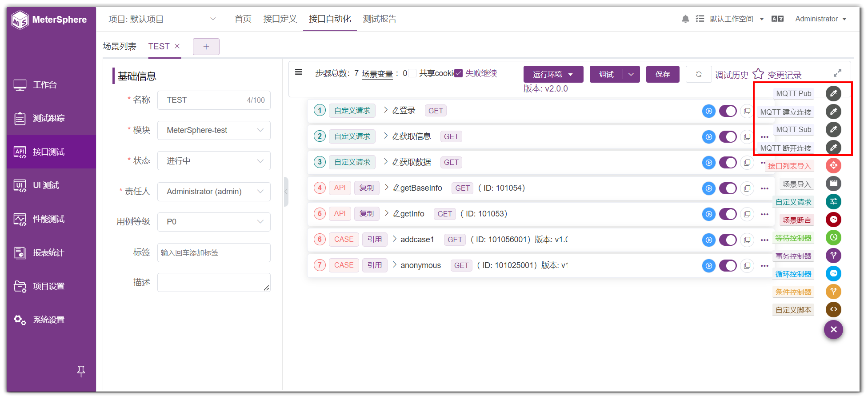Copy the 获取信息 step
The width and height of the screenshot is (868, 400).
point(747,137)
